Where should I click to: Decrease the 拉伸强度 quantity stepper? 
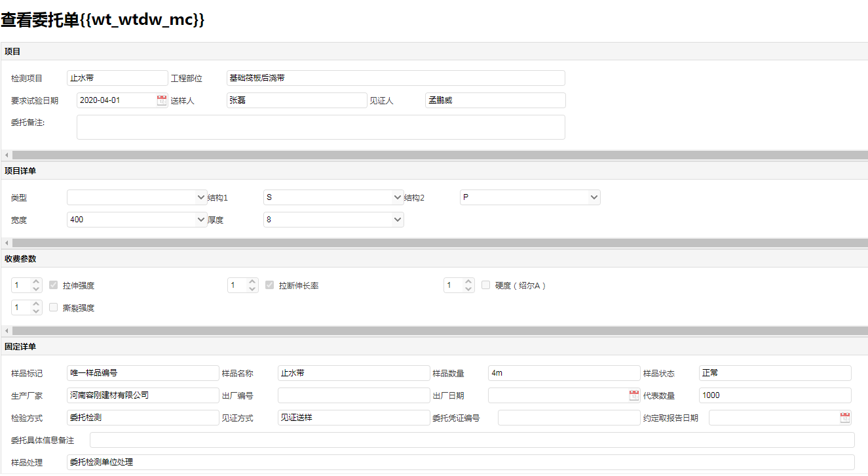tap(36, 289)
